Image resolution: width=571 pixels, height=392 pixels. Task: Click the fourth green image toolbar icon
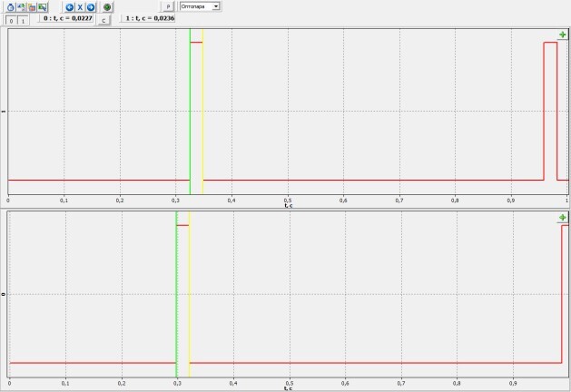point(42,6)
